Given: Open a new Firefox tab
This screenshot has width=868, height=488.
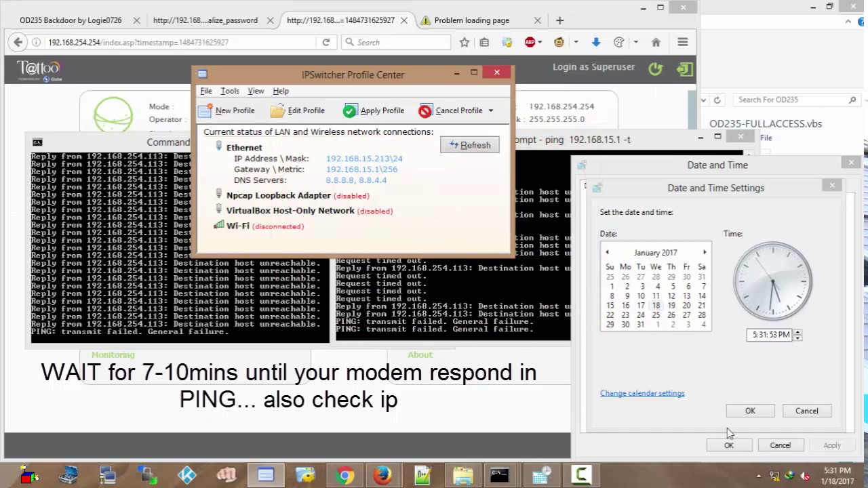Looking at the screenshot, I should coord(559,20).
